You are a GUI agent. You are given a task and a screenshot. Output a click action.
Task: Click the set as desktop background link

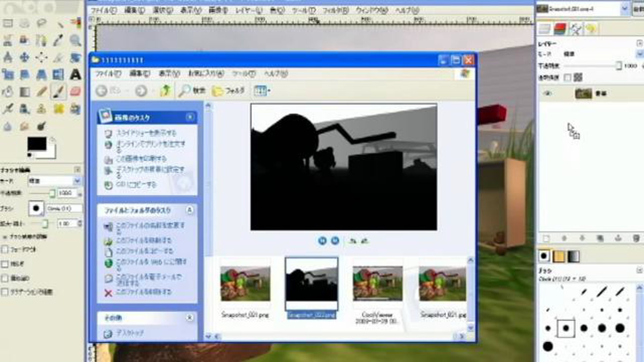coord(150,172)
